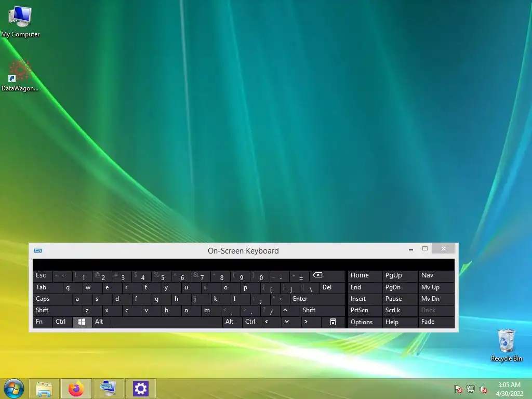Click the Pause key

[x=400, y=299]
